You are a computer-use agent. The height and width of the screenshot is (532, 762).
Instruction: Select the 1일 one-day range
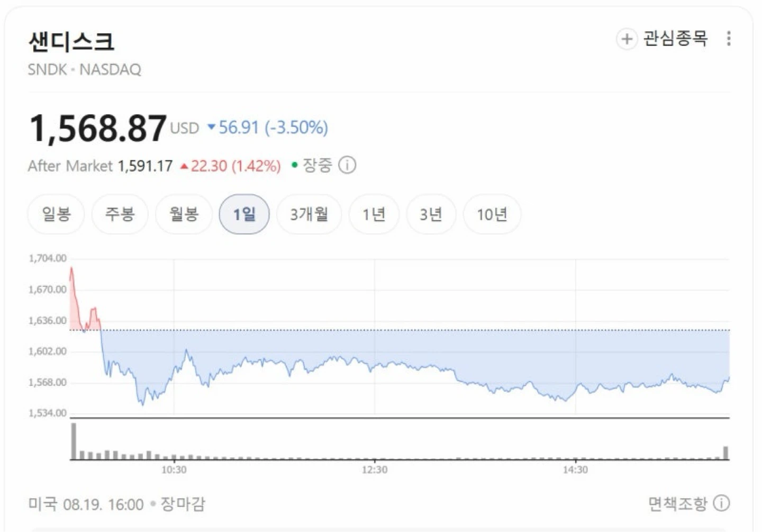244,214
